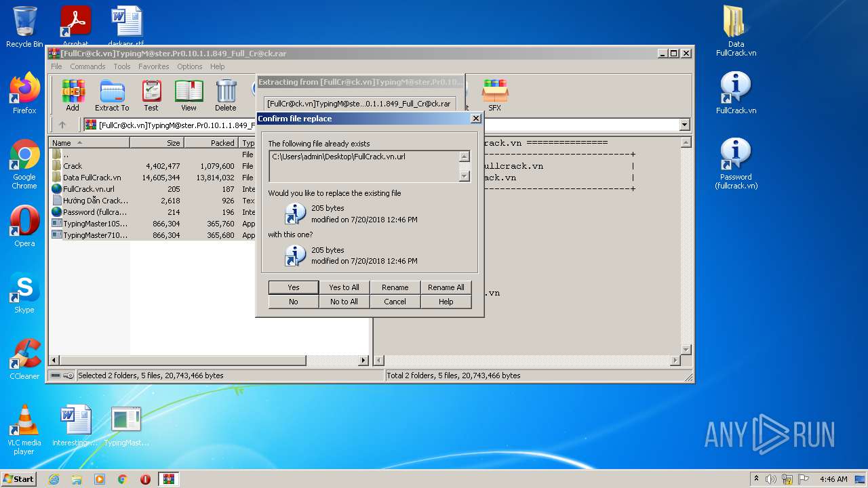Click the Internet Explorer taskbar icon
Viewport: 868px width, 488px height.
coord(54,479)
